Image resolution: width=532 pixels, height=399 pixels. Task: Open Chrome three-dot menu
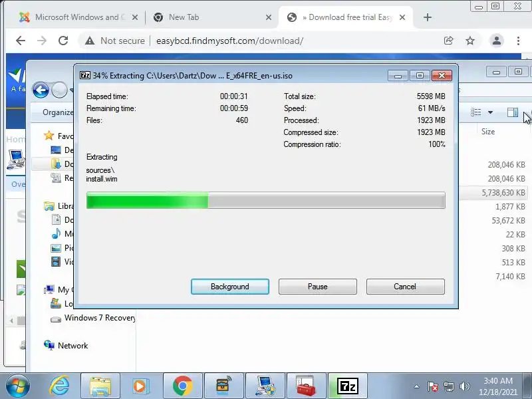pyautogui.click(x=518, y=41)
